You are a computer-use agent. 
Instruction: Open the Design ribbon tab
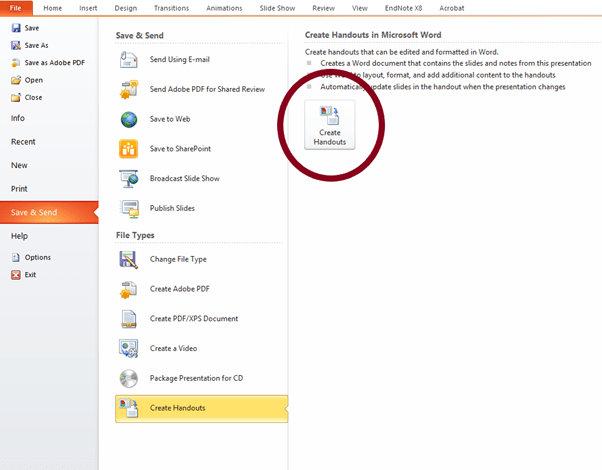point(126,8)
